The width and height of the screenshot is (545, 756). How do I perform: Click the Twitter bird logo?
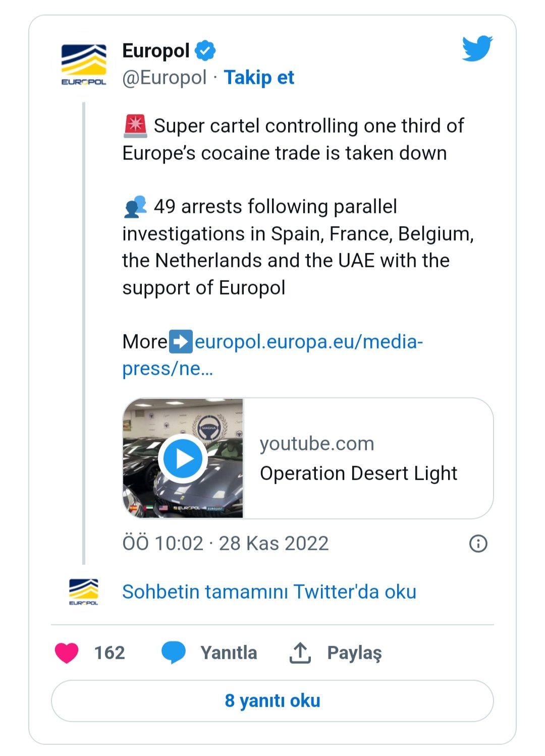pos(477,48)
